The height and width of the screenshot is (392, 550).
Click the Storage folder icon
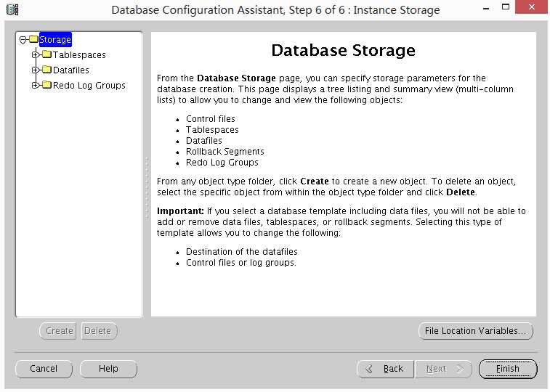point(33,39)
